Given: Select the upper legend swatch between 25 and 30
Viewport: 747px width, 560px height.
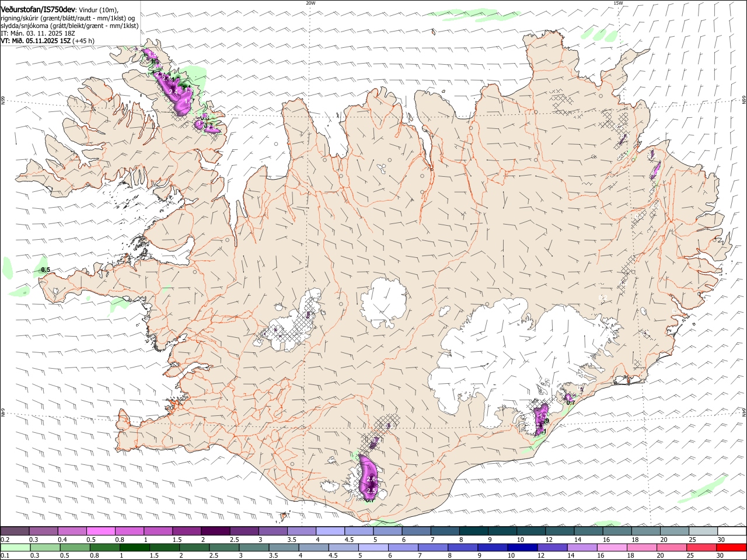Looking at the screenshot, I should tap(702, 531).
